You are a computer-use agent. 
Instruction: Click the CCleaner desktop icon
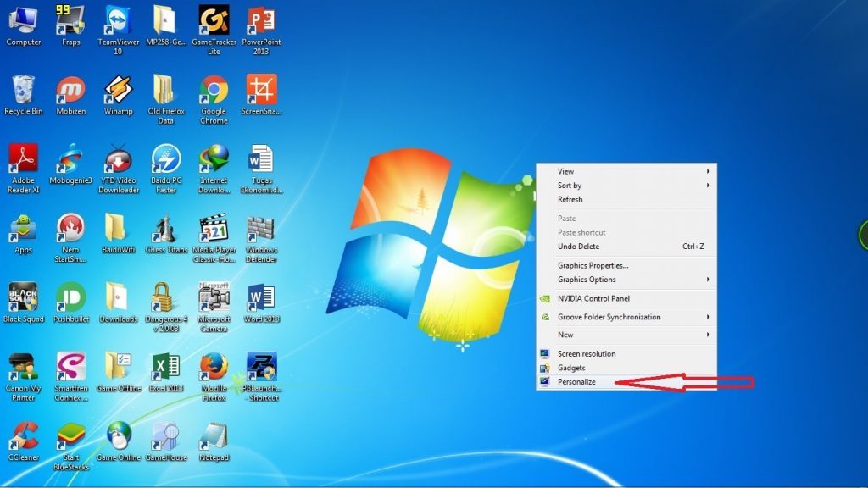pyautogui.click(x=23, y=436)
